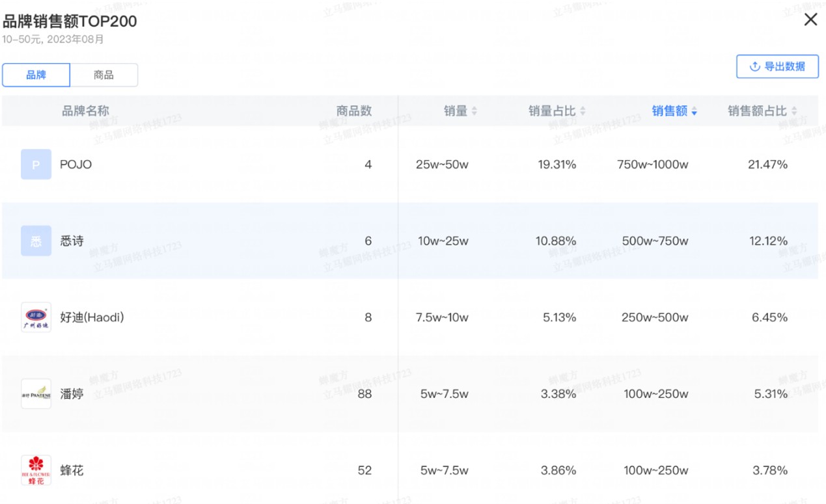The height and width of the screenshot is (504, 826).
Task: Click the 19.31% sales share cell
Action: click(557, 165)
